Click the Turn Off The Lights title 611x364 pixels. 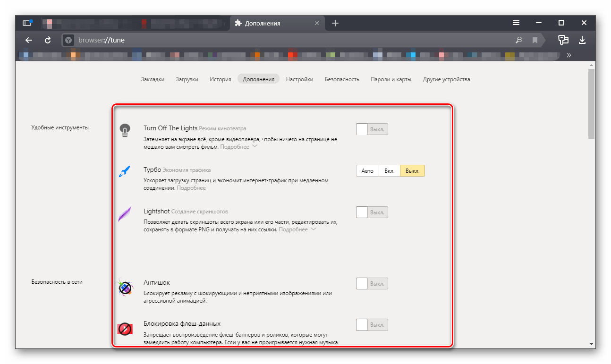(x=170, y=128)
